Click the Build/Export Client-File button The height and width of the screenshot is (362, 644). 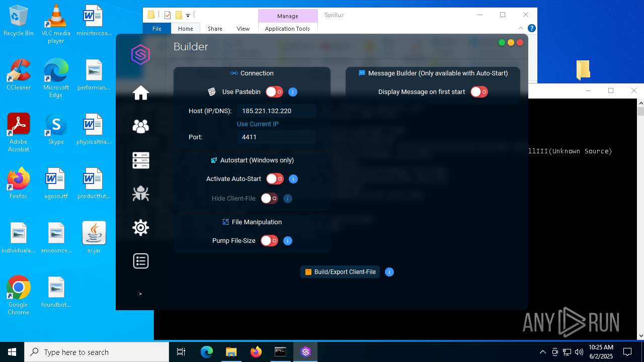pyautogui.click(x=341, y=272)
